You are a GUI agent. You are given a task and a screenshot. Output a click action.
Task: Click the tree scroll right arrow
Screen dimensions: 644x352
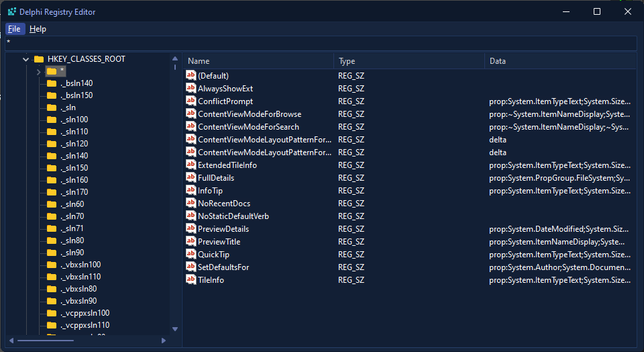tap(164, 341)
